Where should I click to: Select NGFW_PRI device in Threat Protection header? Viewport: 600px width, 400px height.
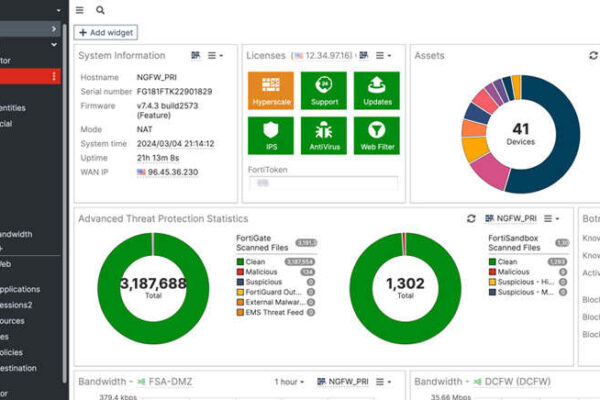(x=511, y=219)
